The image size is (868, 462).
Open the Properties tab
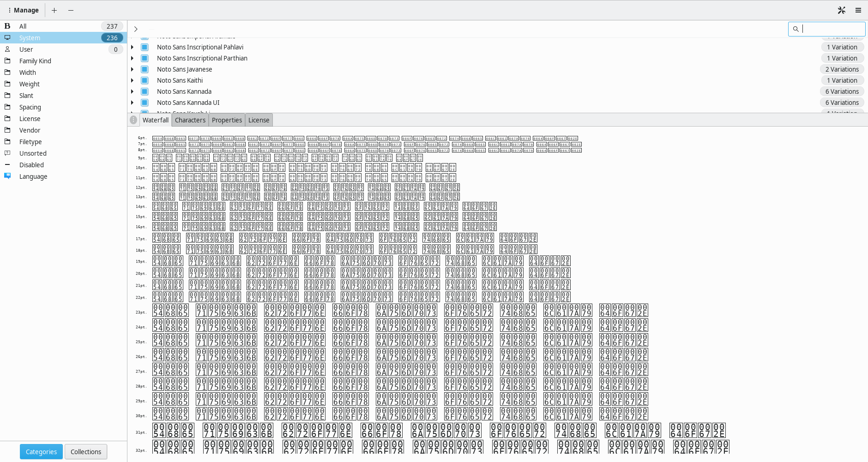tap(226, 120)
